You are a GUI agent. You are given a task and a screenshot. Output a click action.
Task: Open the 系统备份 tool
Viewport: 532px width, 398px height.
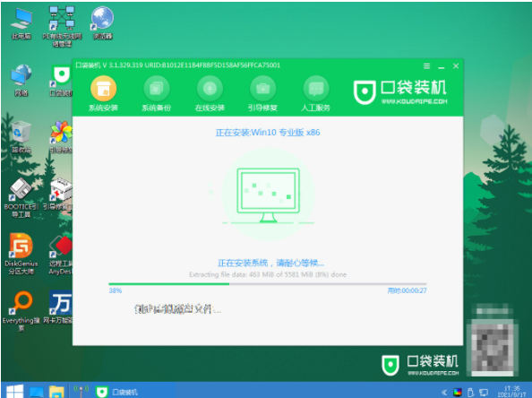157,94
